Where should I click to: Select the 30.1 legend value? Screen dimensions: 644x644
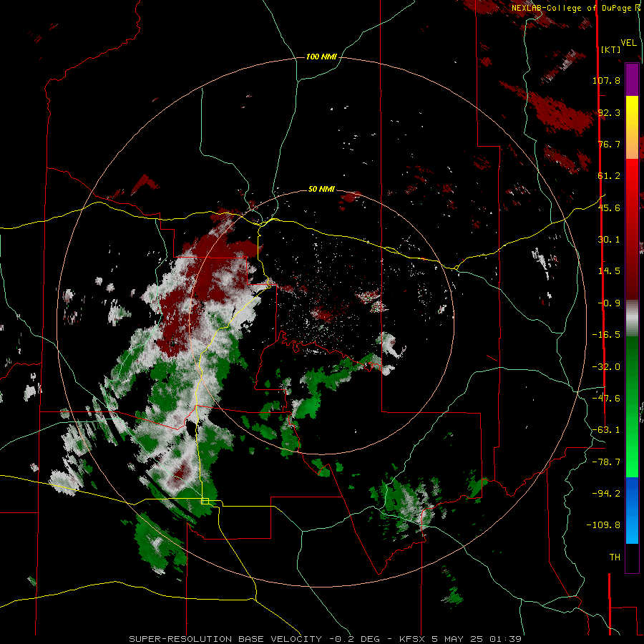click(x=609, y=240)
